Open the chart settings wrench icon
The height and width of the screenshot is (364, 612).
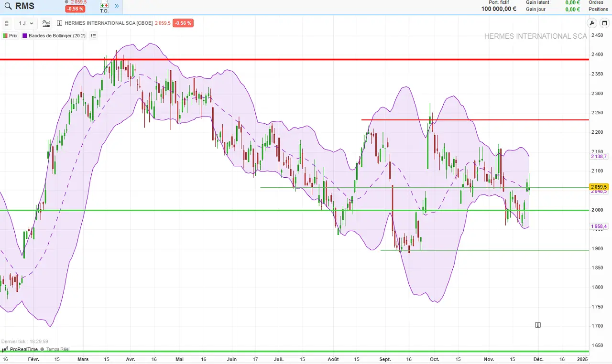(x=592, y=23)
